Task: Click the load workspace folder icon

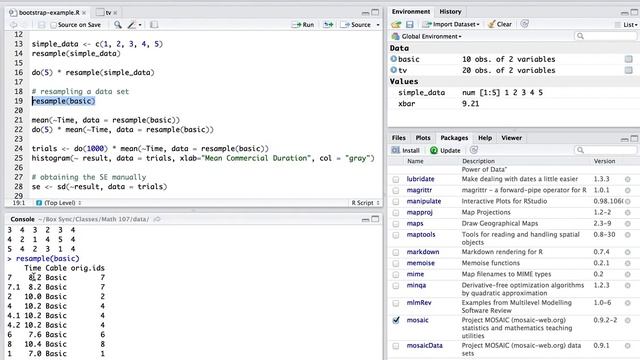Action: [396, 24]
